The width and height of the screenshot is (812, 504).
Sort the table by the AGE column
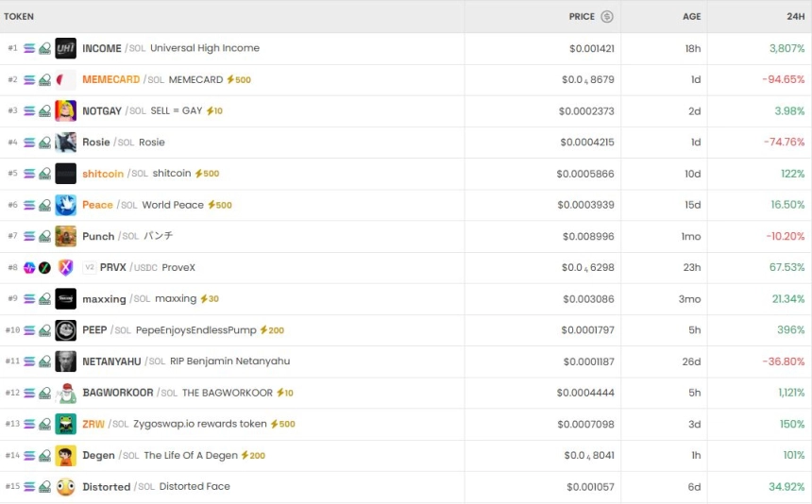pos(691,17)
